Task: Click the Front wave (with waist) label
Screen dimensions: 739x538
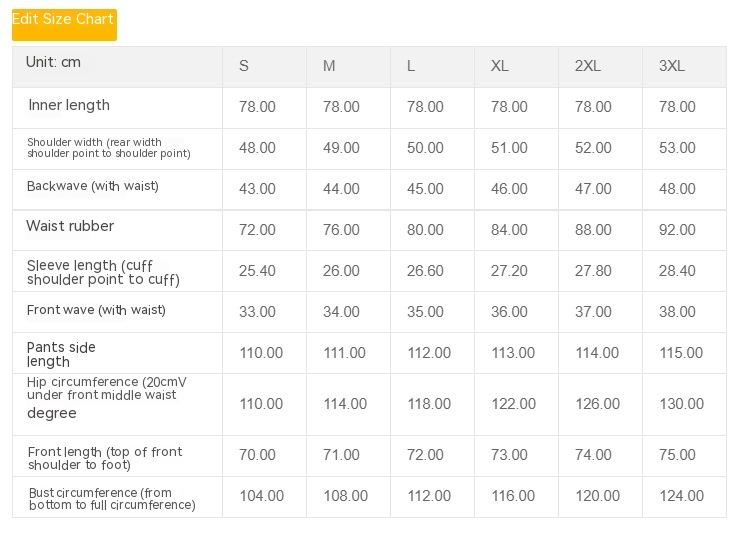Action: (96, 310)
